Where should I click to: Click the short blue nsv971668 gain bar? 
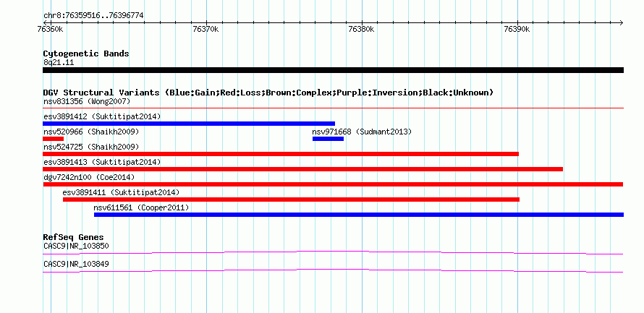tap(329, 139)
